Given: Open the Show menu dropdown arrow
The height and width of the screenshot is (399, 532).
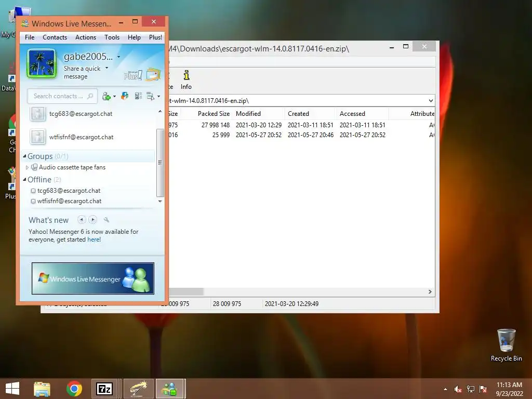Looking at the screenshot, I should [x=158, y=97].
